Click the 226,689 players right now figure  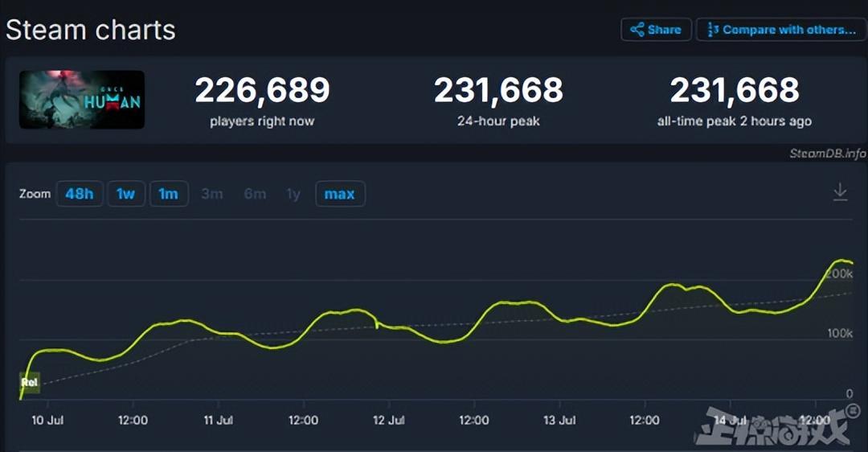262,91
